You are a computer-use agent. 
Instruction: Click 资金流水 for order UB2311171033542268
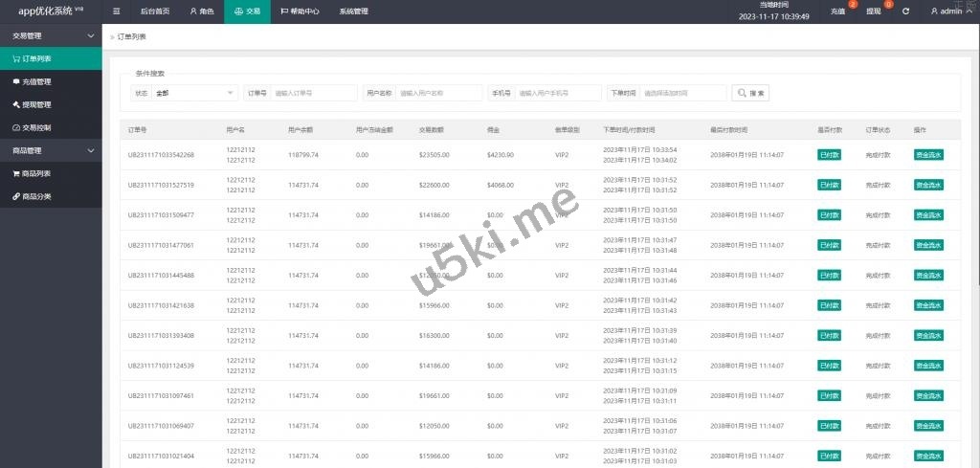tap(927, 155)
